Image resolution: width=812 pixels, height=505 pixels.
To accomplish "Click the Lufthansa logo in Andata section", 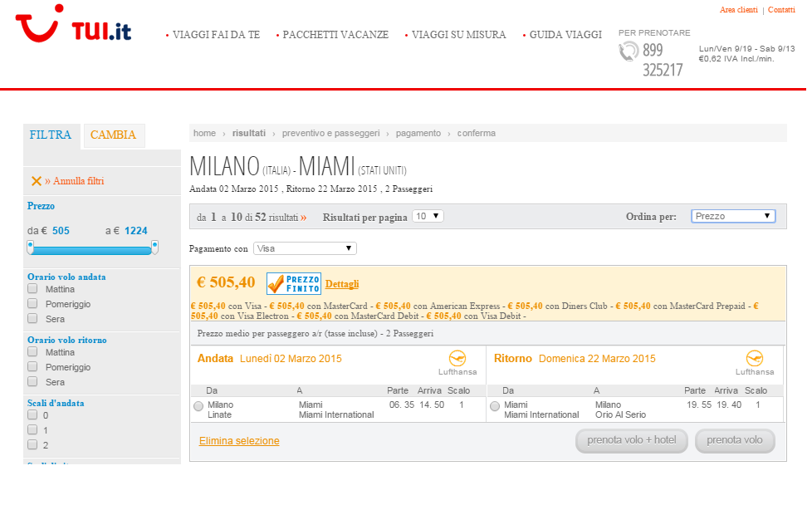I will [457, 358].
